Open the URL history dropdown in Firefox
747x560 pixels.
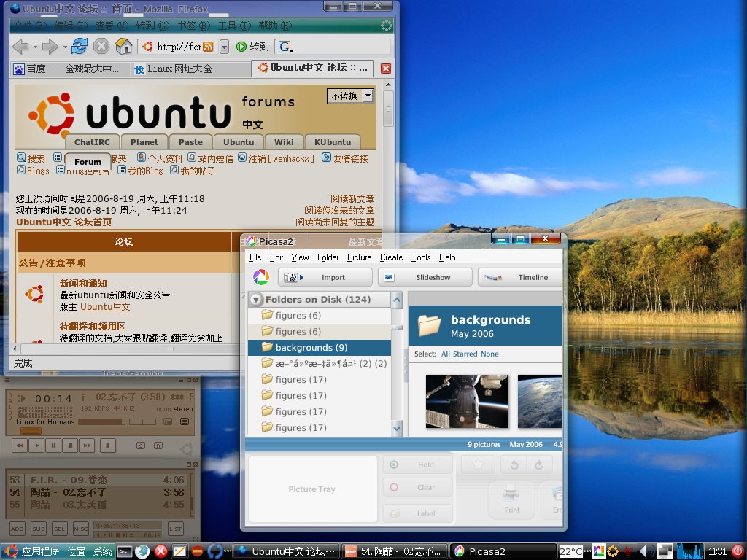click(224, 47)
